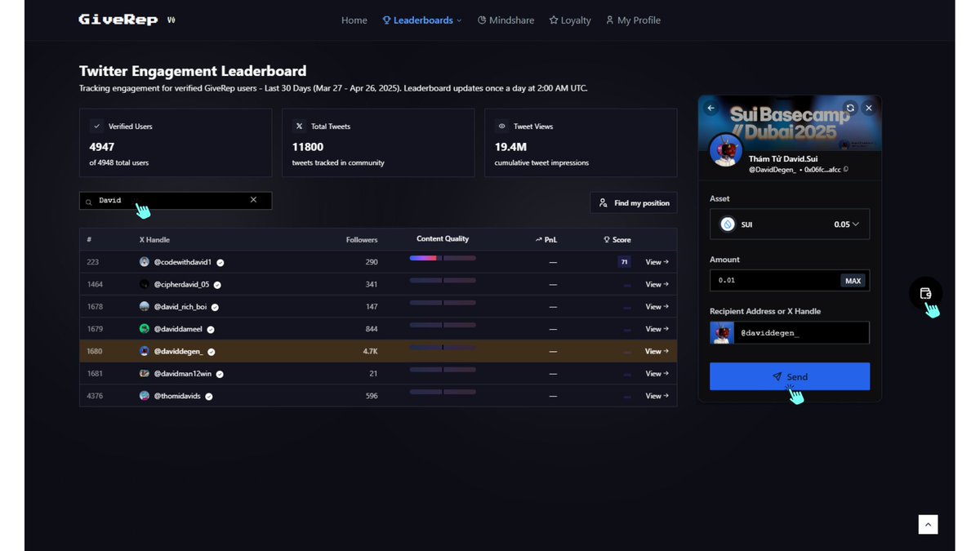Open the @davidman12win handle
The image size is (980, 551).
(x=183, y=374)
